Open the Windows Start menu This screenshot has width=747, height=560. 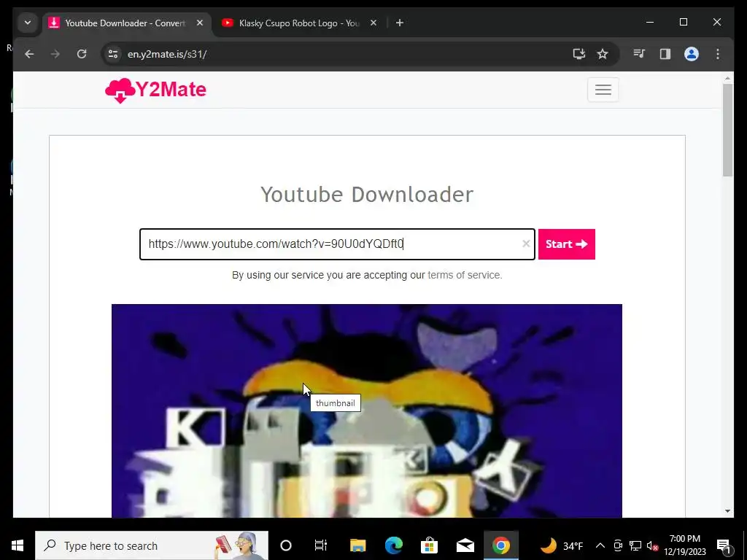[x=18, y=545]
